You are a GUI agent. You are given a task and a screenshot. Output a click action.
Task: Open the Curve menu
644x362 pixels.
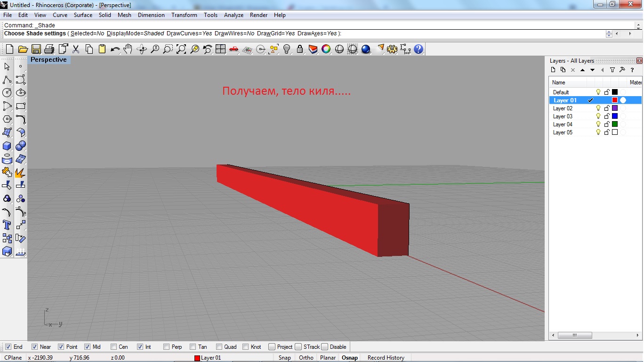60,15
